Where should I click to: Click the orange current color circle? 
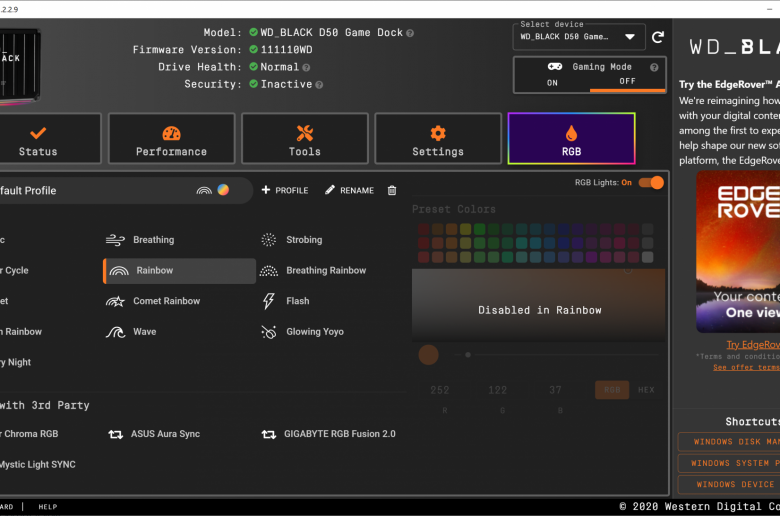(x=428, y=355)
